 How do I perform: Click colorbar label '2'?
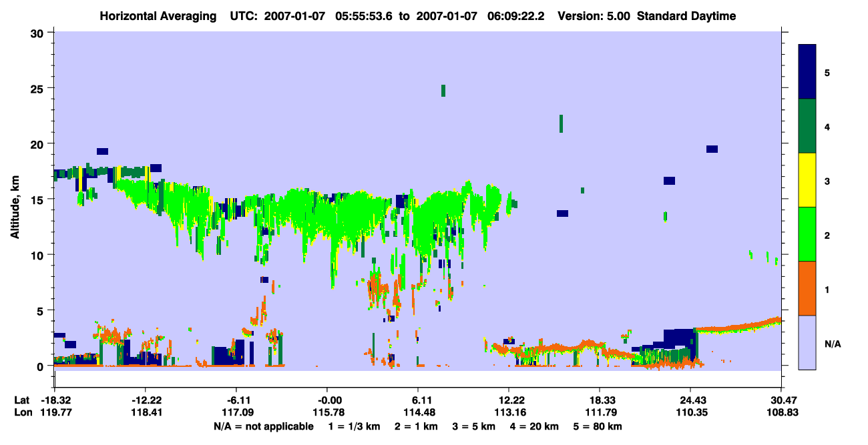click(x=827, y=235)
